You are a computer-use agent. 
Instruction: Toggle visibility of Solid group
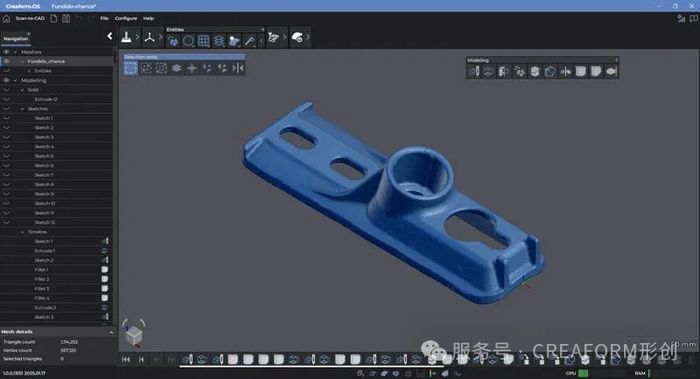(6, 90)
